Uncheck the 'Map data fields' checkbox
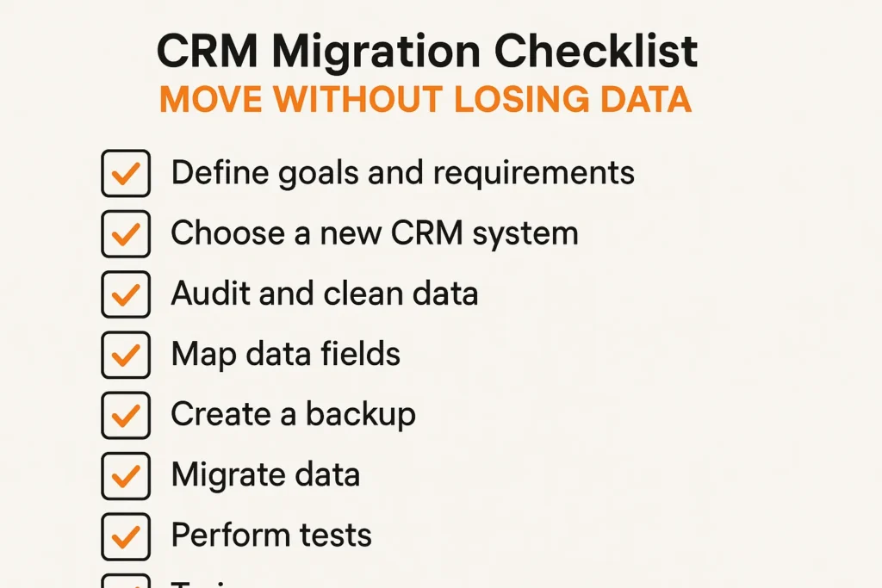 [126, 354]
